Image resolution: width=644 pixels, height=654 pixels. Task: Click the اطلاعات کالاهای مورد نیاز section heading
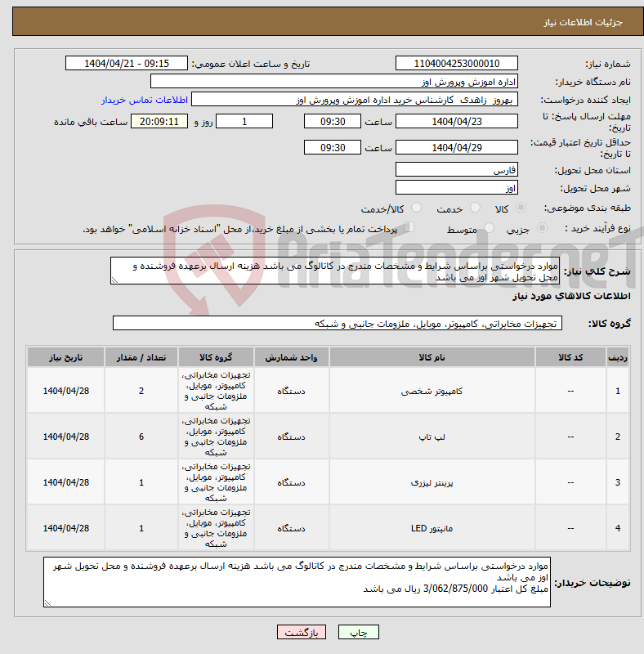[x=571, y=296]
